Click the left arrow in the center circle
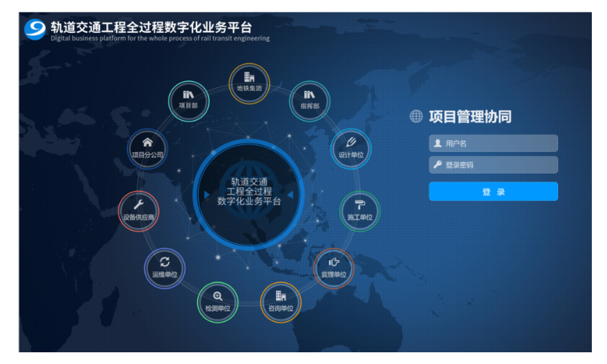The height and width of the screenshot is (364, 607). coord(206,195)
